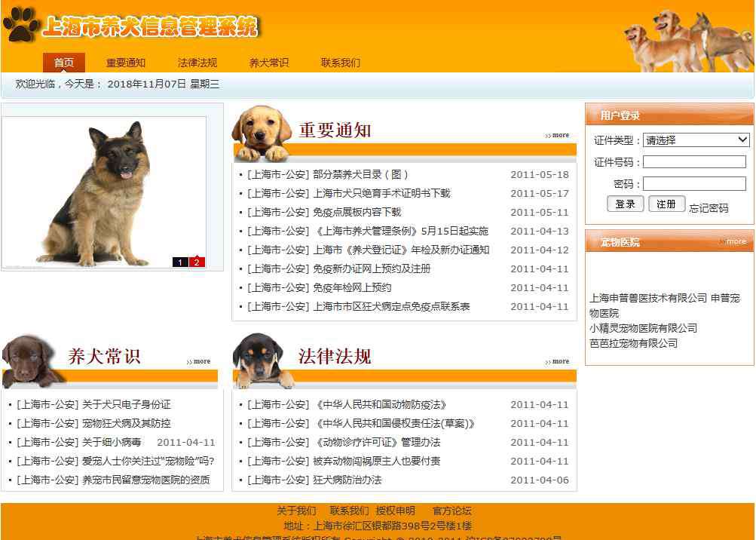Go to the 重要通知 nav menu item

click(125, 63)
